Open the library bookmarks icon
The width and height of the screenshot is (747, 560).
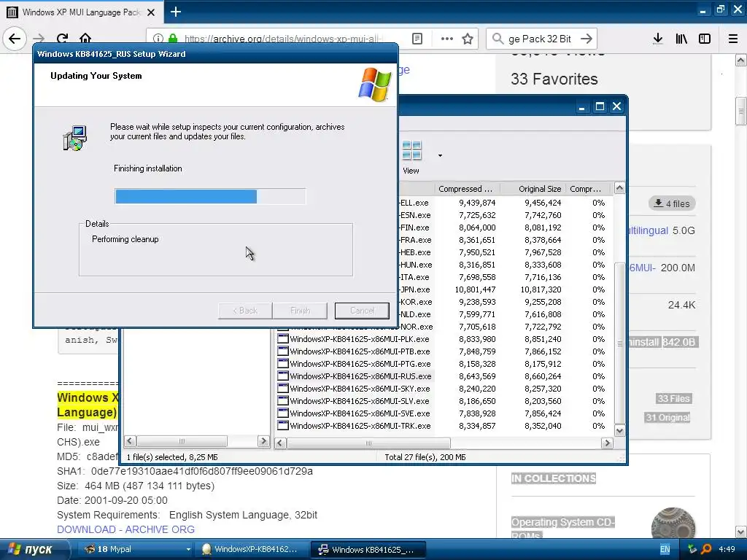(681, 39)
